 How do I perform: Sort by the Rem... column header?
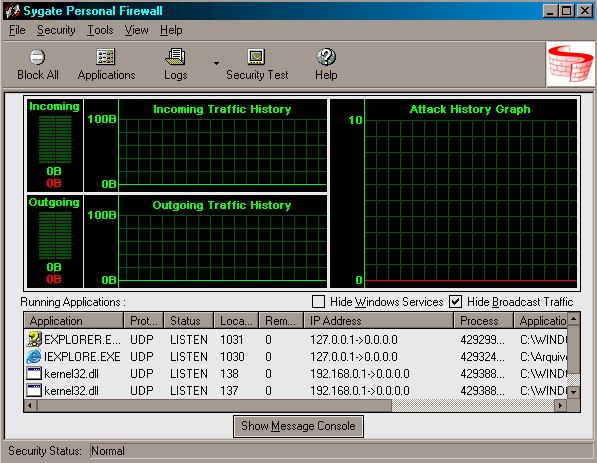tap(281, 321)
